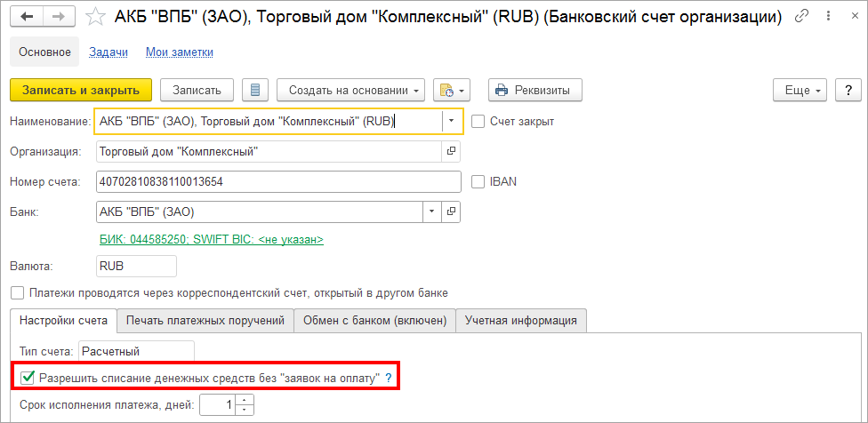Screen dimensions: 868x423
Task: Click 'Записать и закрыть' button
Action: 81,90
